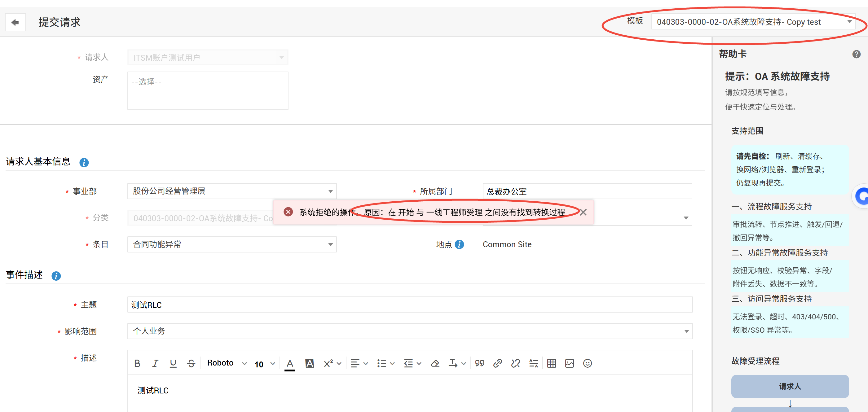868x412 pixels.
Task: Click the 请求人 button in flow chart
Action: [790, 386]
